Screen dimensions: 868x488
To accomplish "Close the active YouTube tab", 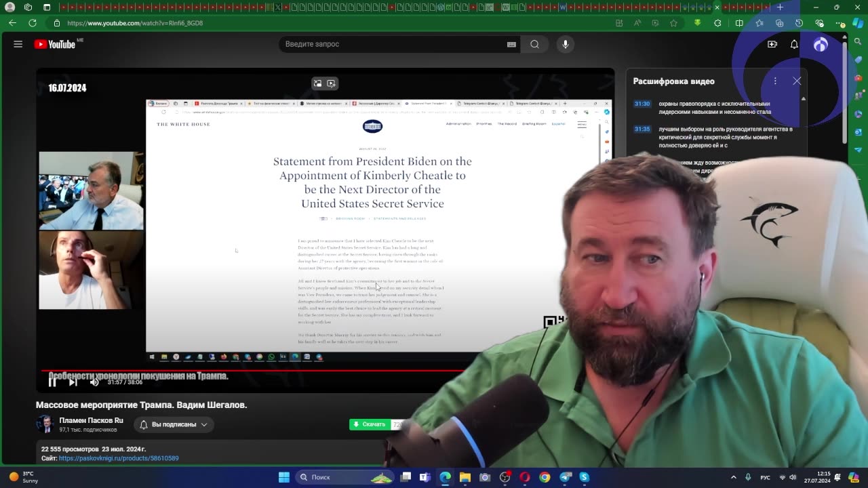I will [717, 7].
